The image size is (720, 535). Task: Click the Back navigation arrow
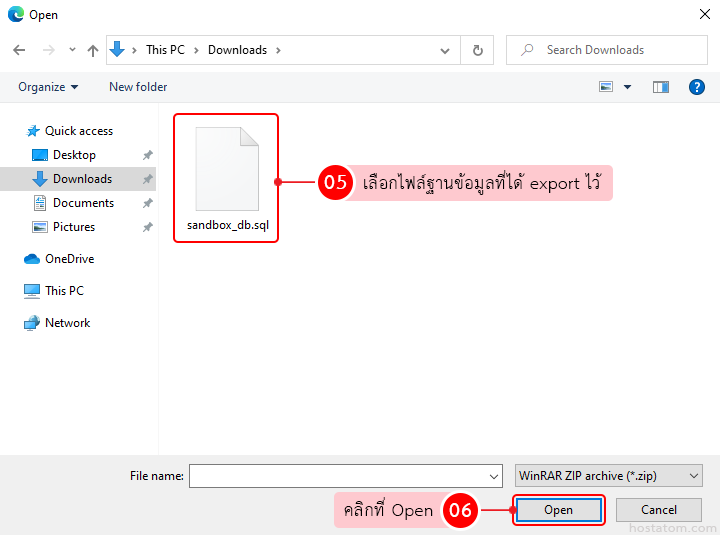pos(18,50)
